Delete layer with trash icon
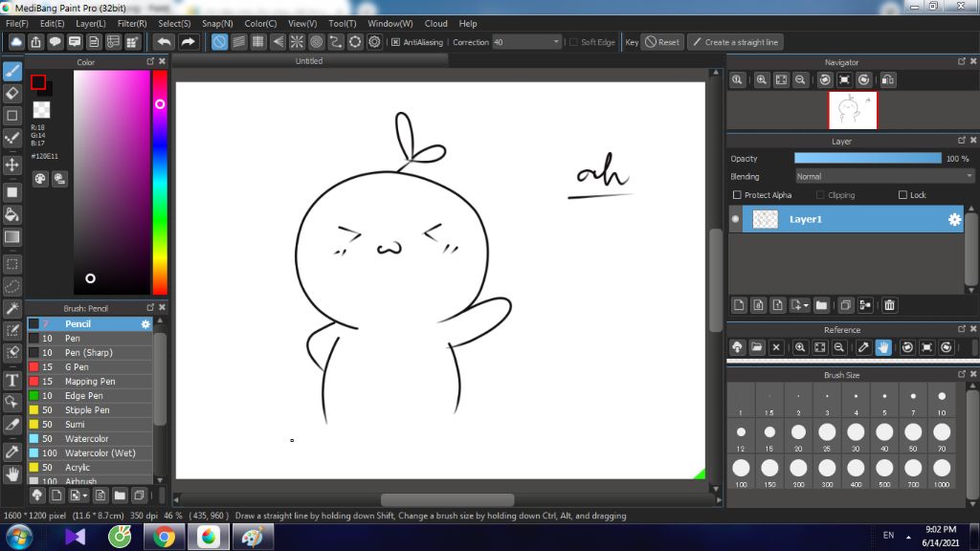 pyautogui.click(x=889, y=305)
